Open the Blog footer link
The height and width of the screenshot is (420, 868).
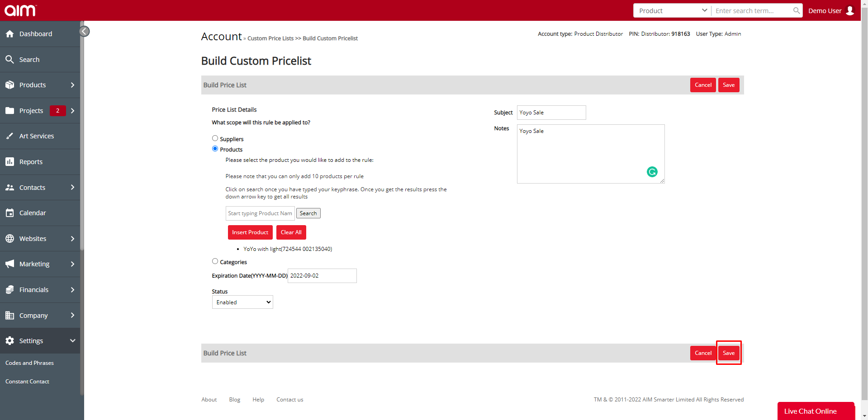click(234, 400)
